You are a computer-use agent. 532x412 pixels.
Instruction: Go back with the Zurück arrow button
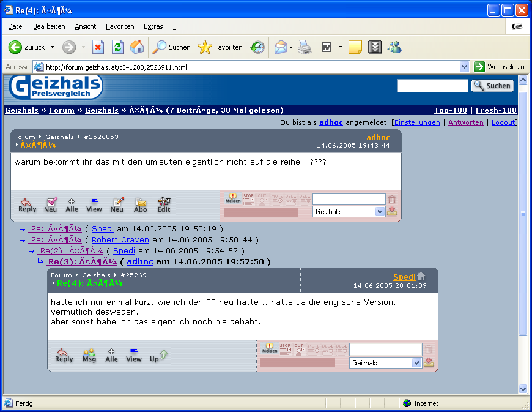[x=26, y=47]
